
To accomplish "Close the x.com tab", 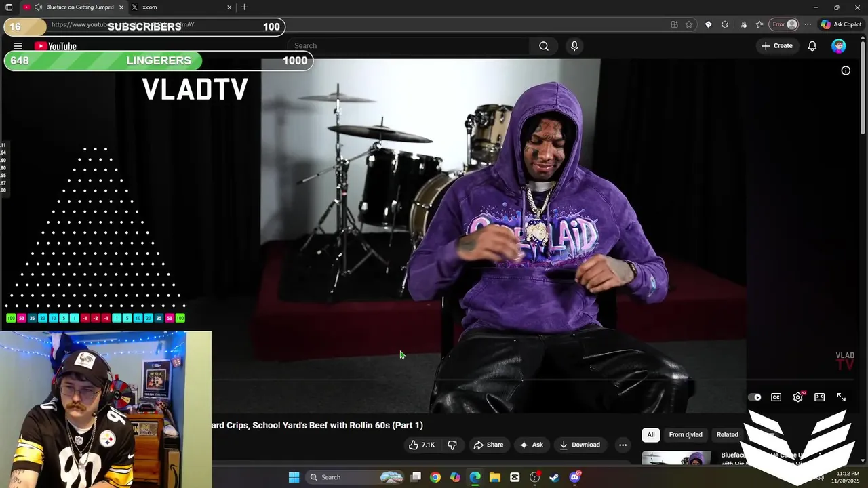I will coord(229,7).
